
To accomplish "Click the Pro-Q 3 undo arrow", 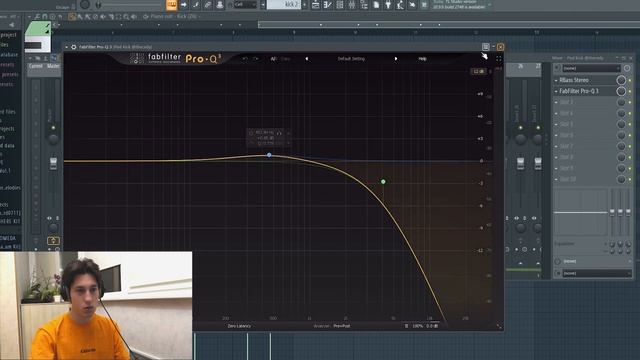I will (x=244, y=59).
